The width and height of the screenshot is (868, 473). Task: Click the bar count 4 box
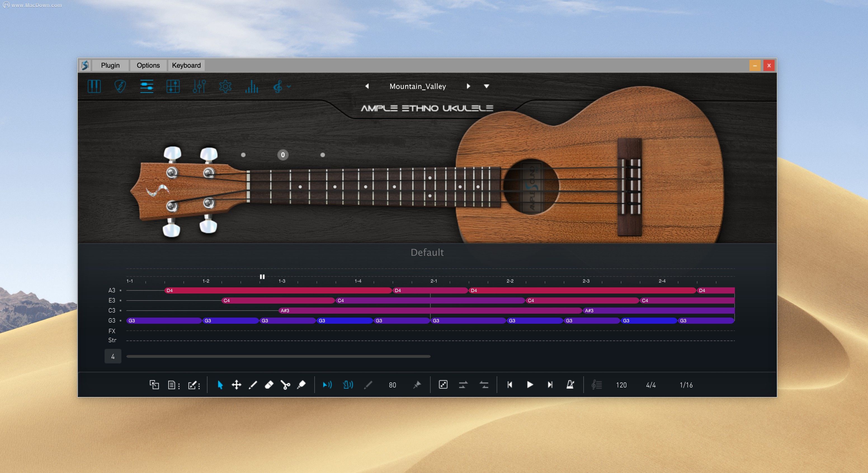coord(113,356)
